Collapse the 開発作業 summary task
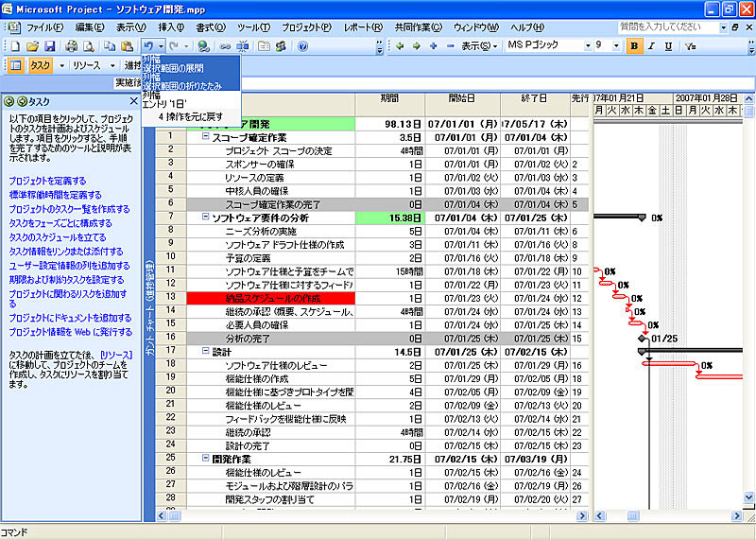756x540 pixels. pos(205,459)
